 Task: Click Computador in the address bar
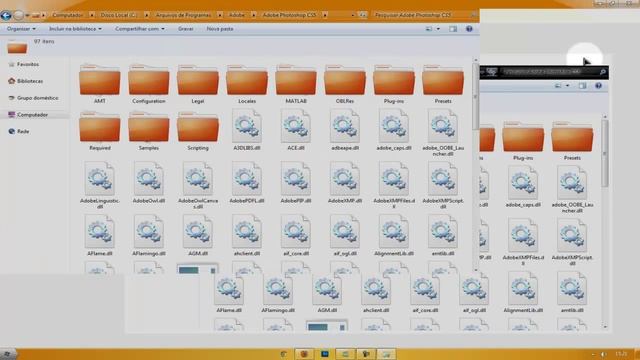tap(68, 15)
